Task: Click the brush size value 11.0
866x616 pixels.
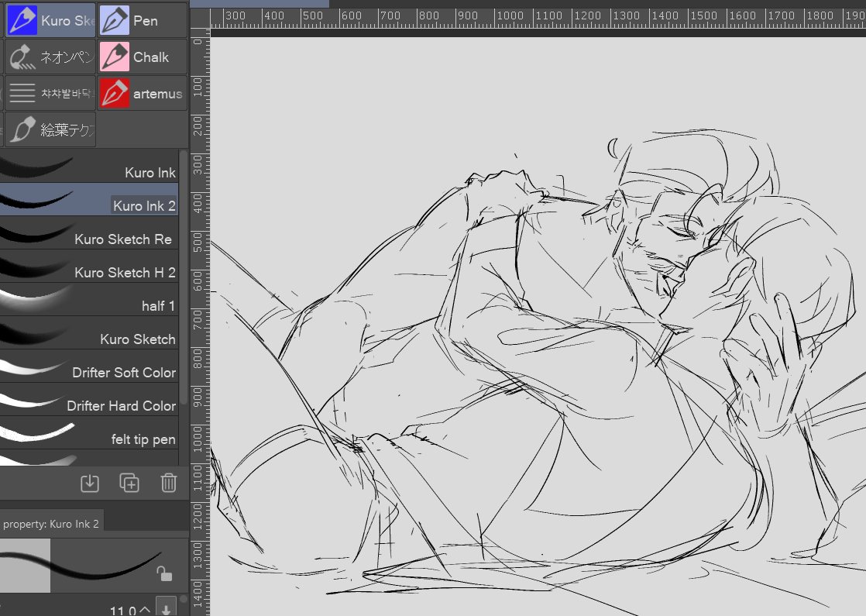Action: click(x=122, y=611)
